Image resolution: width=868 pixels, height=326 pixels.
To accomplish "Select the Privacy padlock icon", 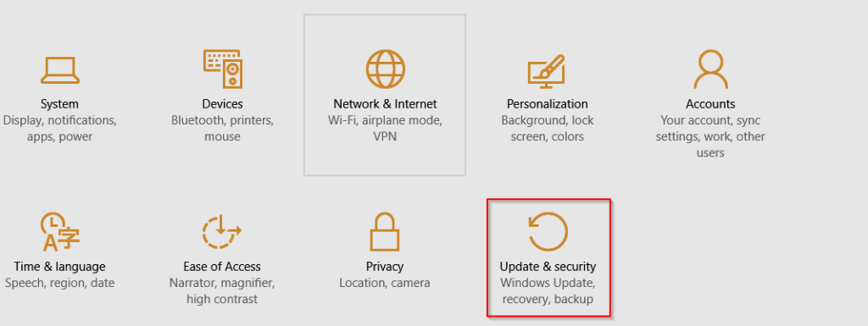I will tap(385, 231).
